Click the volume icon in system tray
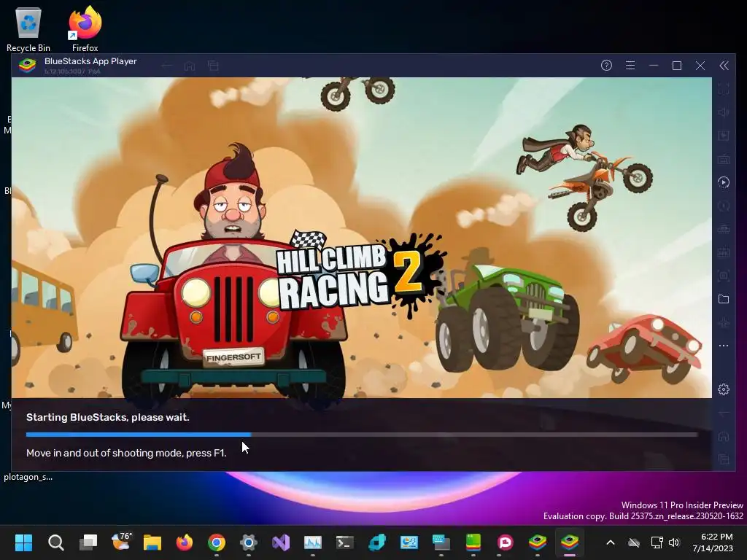This screenshot has height=560, width=747. [674, 542]
